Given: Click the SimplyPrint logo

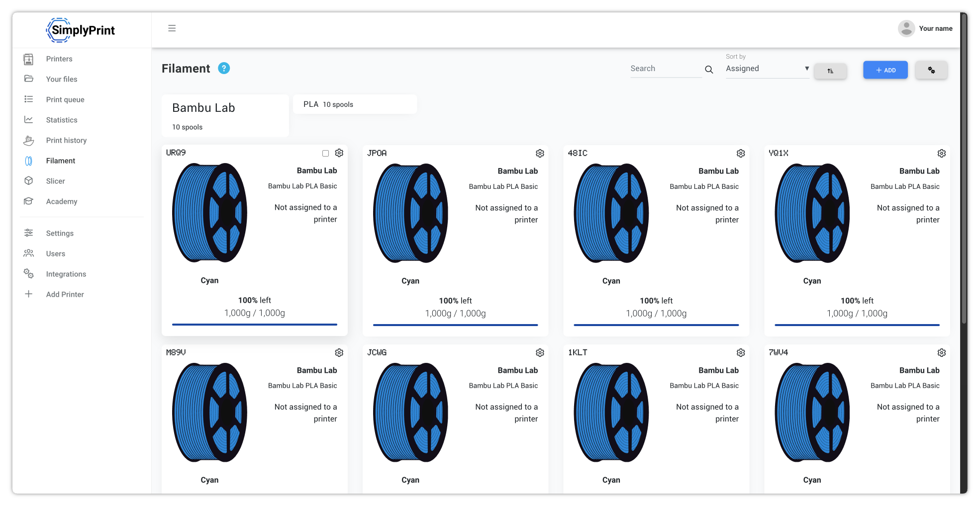Looking at the screenshot, I should (81, 30).
